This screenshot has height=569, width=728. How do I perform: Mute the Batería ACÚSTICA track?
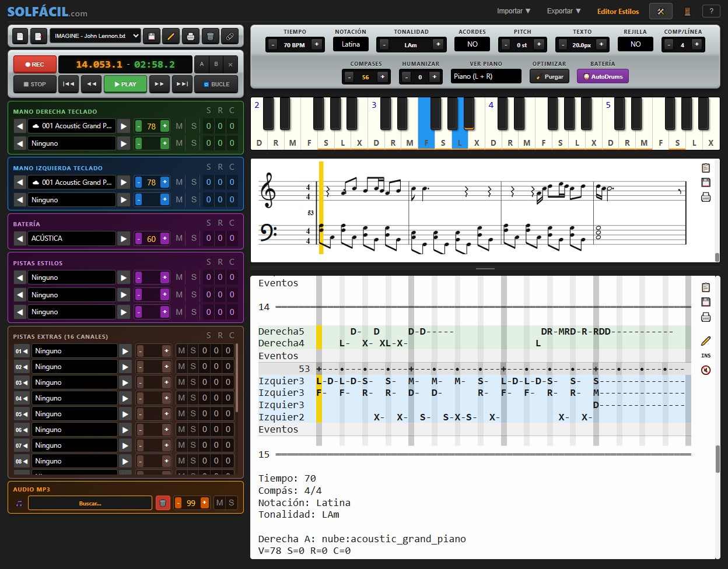point(179,238)
